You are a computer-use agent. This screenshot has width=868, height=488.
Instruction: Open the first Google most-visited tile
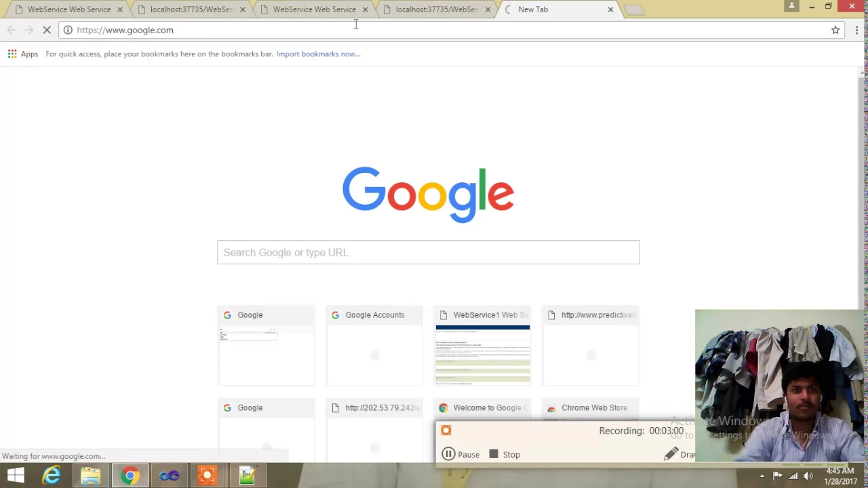(x=266, y=346)
